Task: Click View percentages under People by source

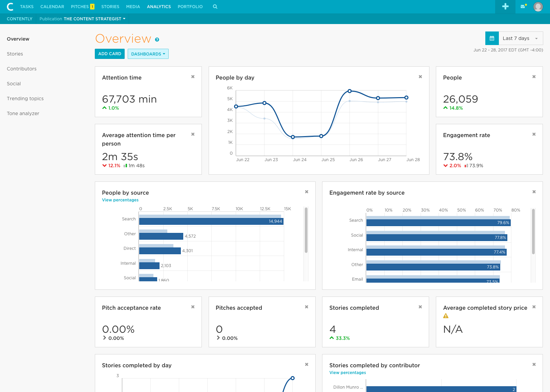Action: point(120,200)
